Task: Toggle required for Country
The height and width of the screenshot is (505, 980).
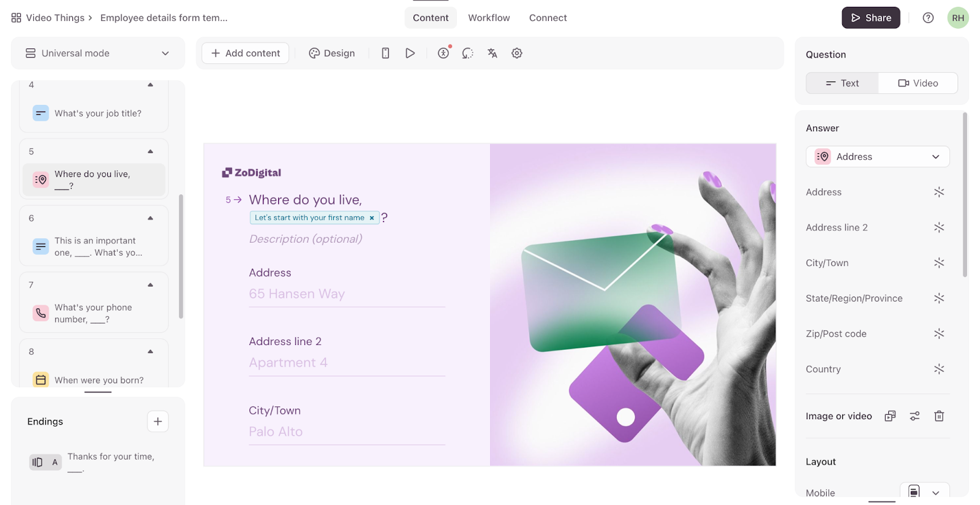Action: point(939,370)
